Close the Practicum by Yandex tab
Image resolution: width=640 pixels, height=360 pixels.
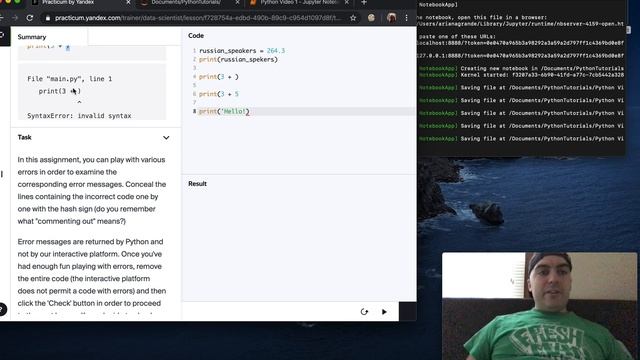coord(128,2)
